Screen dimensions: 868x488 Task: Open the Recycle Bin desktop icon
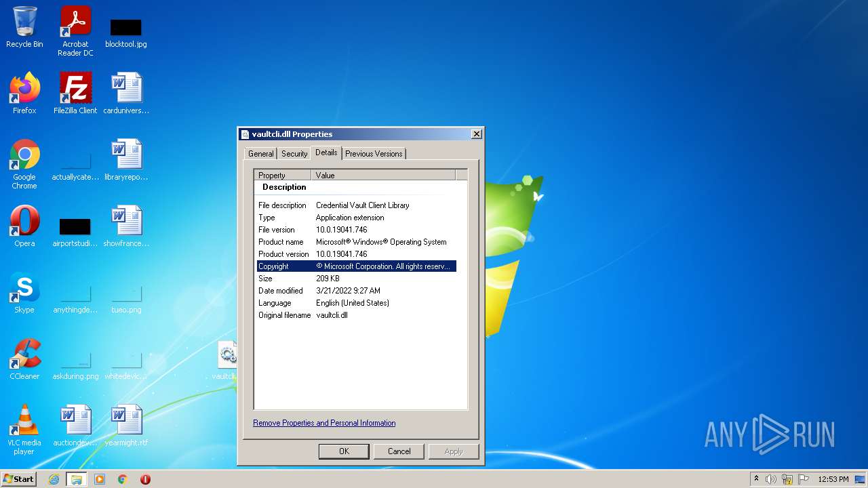(x=24, y=28)
